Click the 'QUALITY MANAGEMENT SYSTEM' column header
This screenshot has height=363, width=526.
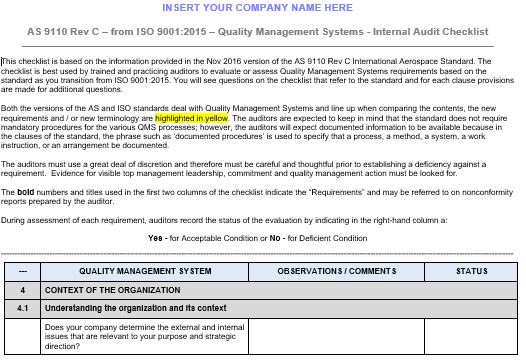[x=145, y=271]
